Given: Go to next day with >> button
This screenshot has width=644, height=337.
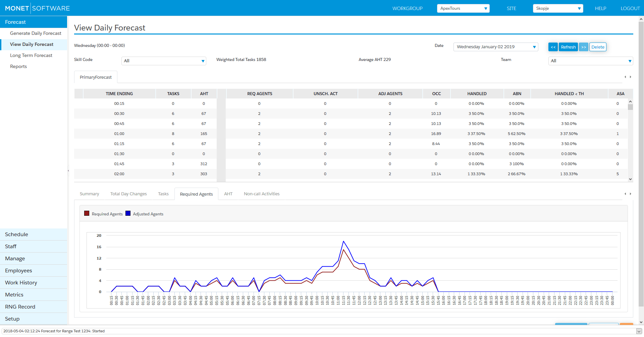Looking at the screenshot, I should pyautogui.click(x=584, y=47).
